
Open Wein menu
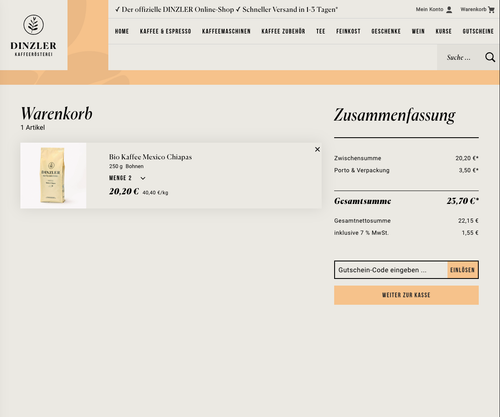pyautogui.click(x=418, y=31)
